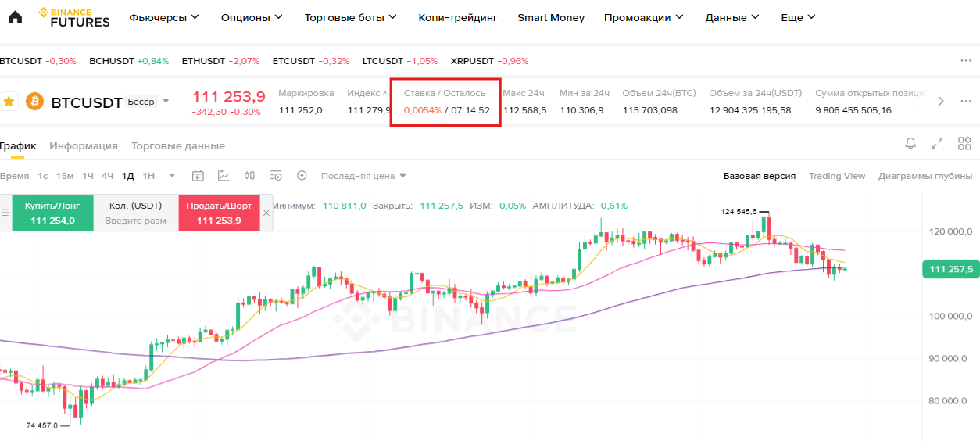Select the Базовая версия chart mode
This screenshot has width=980, height=441.
click(x=760, y=176)
